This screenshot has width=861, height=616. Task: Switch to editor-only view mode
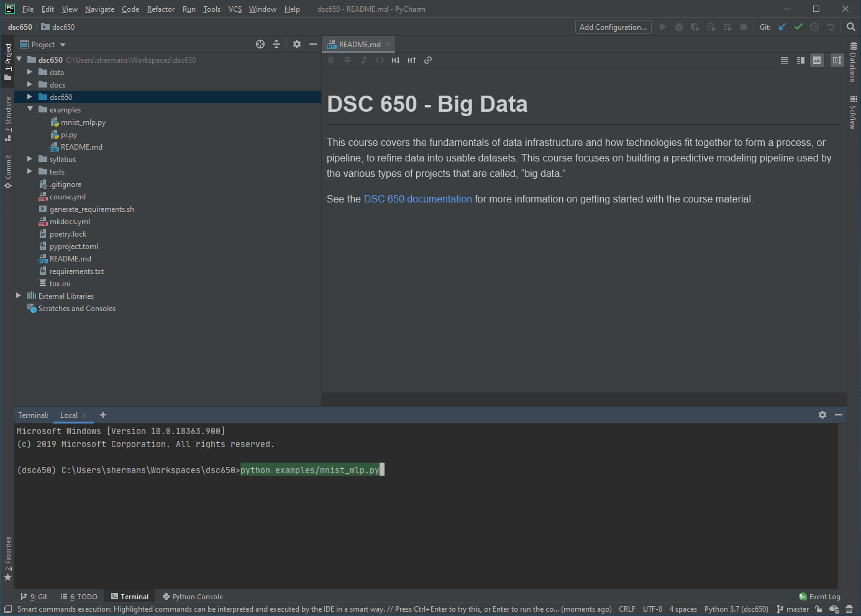[x=785, y=60]
